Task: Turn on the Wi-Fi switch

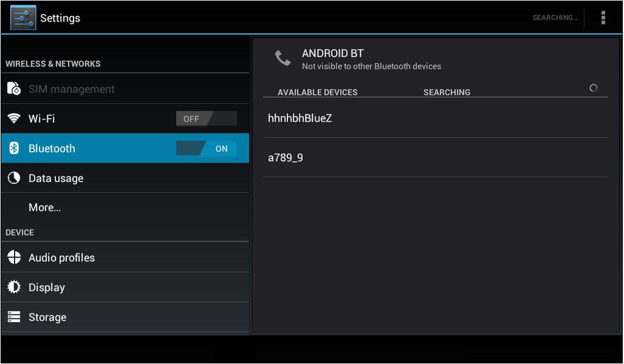Action: (206, 119)
